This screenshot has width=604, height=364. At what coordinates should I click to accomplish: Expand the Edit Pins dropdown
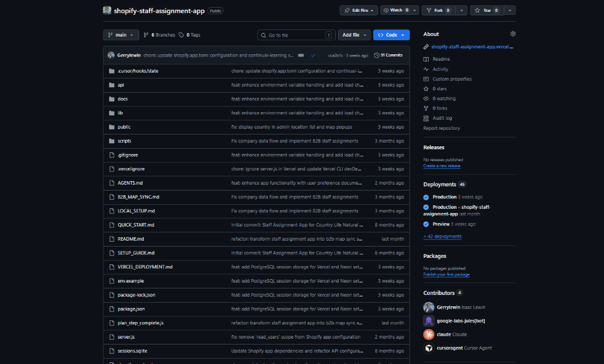coord(359,11)
